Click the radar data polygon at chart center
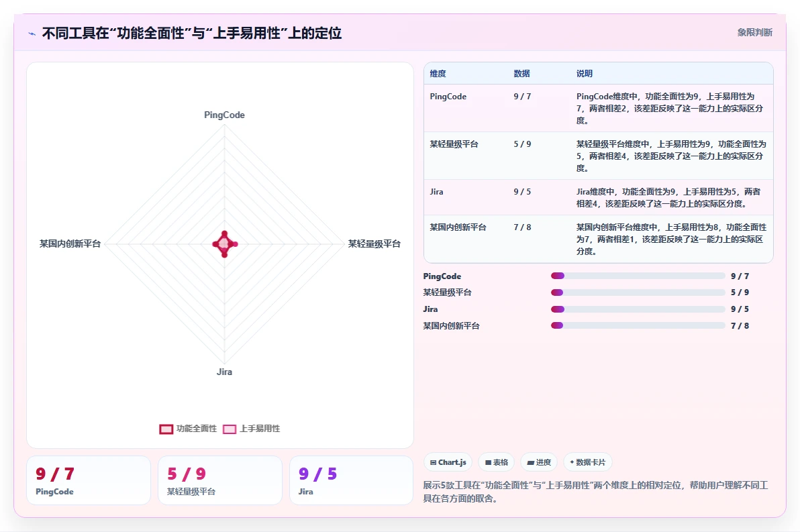This screenshot has width=800, height=532. (224, 244)
